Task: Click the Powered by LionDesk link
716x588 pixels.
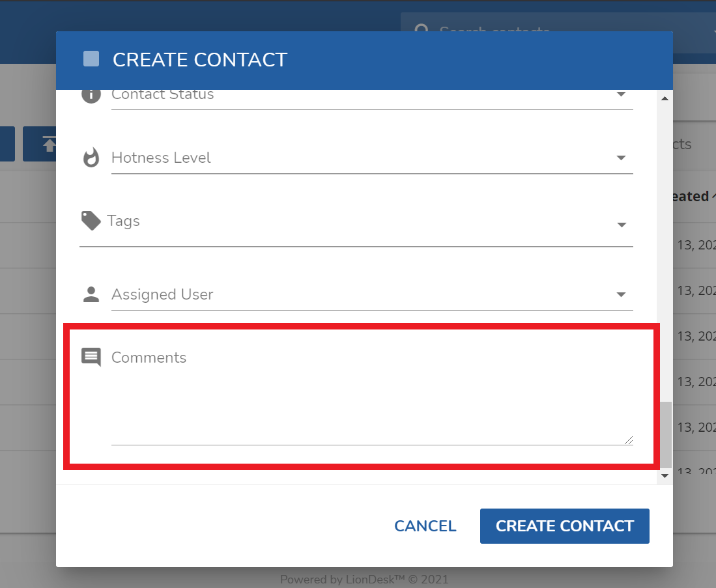Action: pyautogui.click(x=364, y=580)
